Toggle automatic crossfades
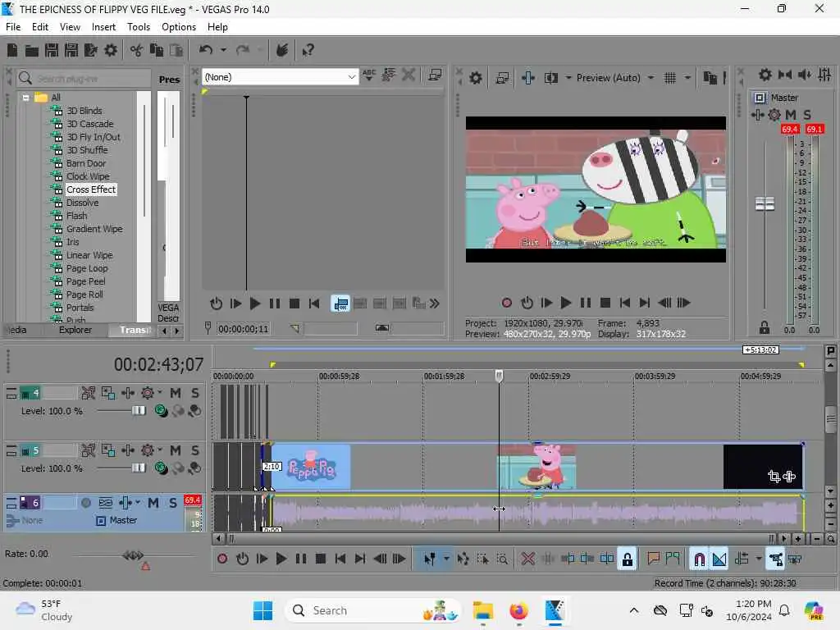This screenshot has width=840, height=630. (x=719, y=559)
